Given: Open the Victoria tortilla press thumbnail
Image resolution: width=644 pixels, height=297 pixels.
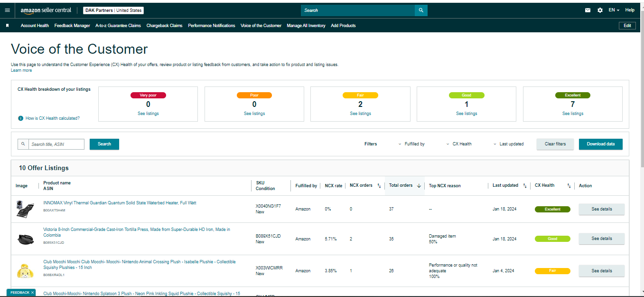Looking at the screenshot, I should pyautogui.click(x=25, y=239).
